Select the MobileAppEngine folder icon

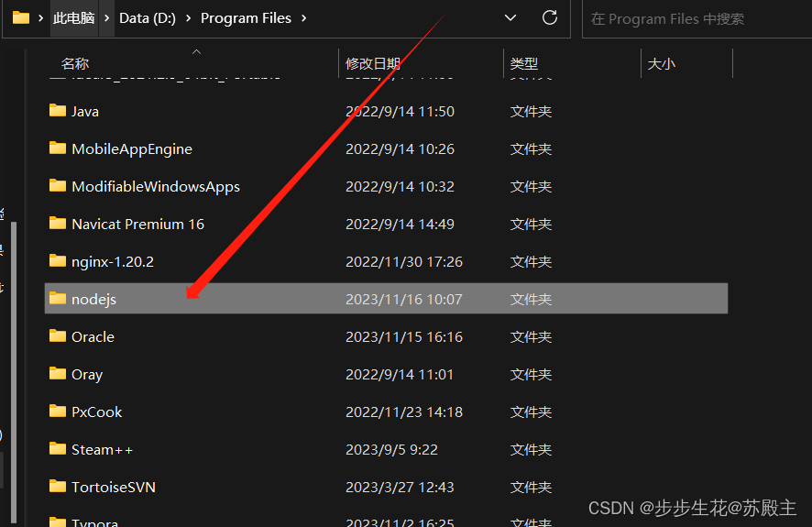point(58,148)
